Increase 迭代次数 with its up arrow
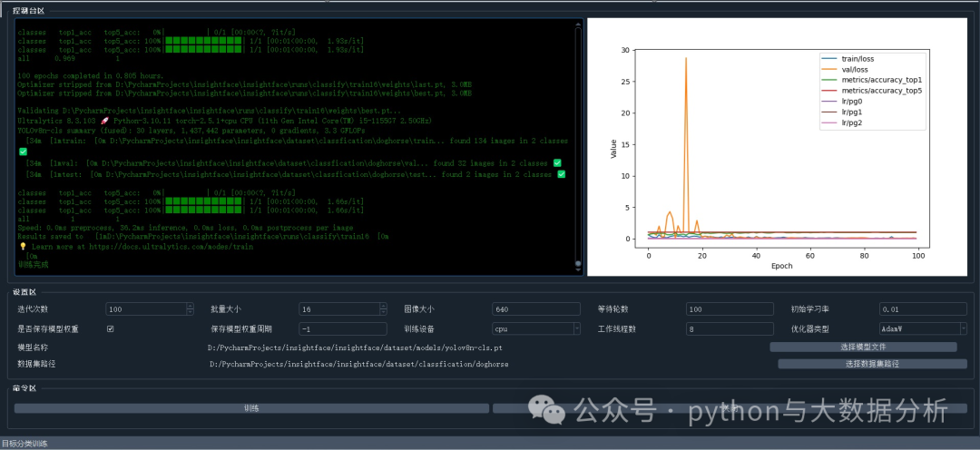The image size is (980, 450). pyautogui.click(x=190, y=307)
